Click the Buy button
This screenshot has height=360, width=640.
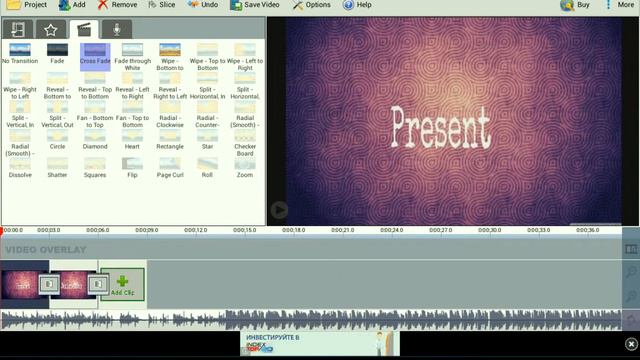(x=575, y=5)
